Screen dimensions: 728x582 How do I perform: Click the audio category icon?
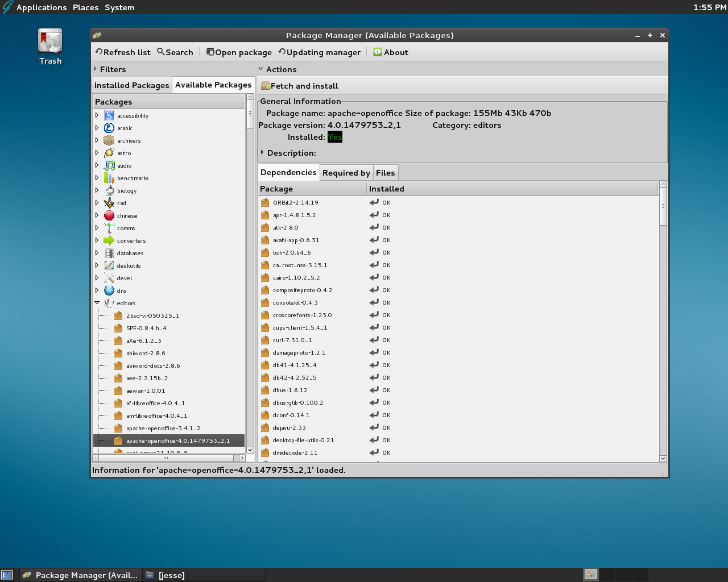(x=109, y=165)
